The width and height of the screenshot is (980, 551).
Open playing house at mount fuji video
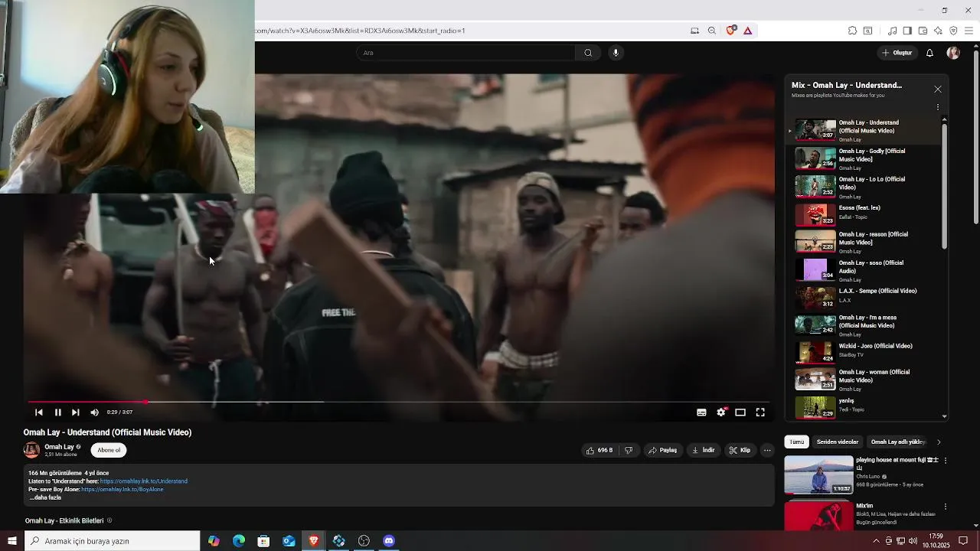[818, 474]
